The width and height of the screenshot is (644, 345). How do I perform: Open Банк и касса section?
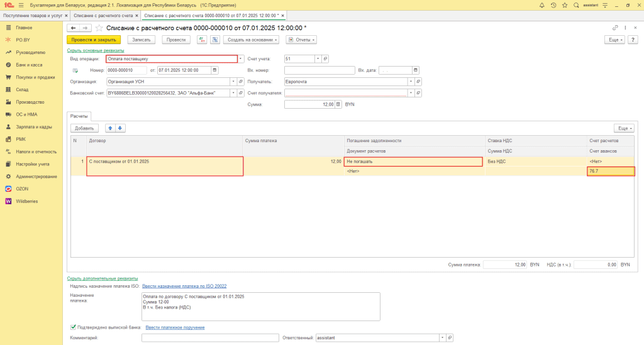(x=29, y=65)
